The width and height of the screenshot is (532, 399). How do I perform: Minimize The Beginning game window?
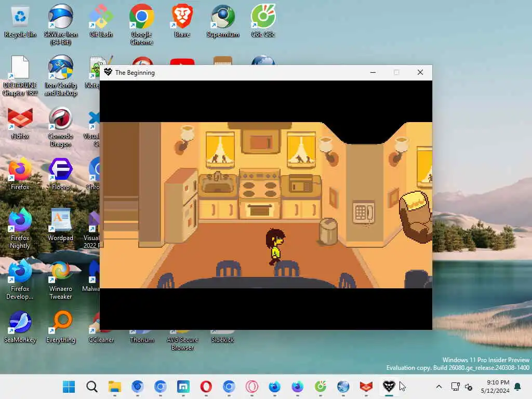coord(373,72)
